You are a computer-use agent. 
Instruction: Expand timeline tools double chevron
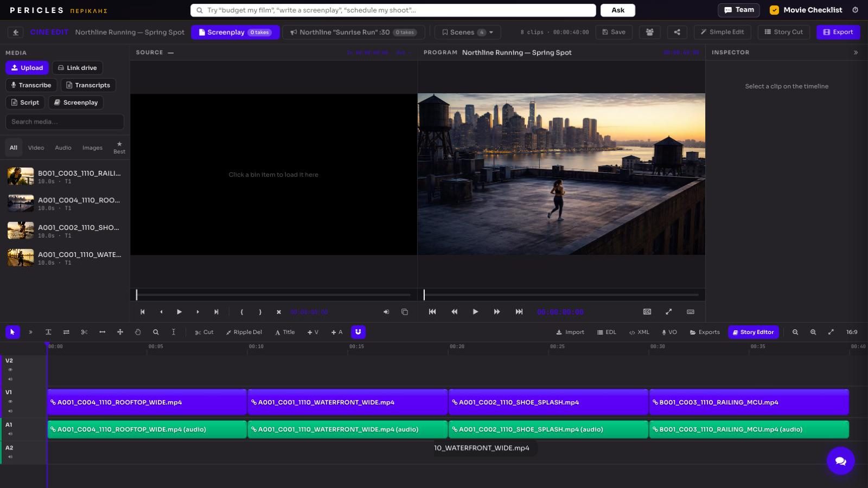click(30, 332)
